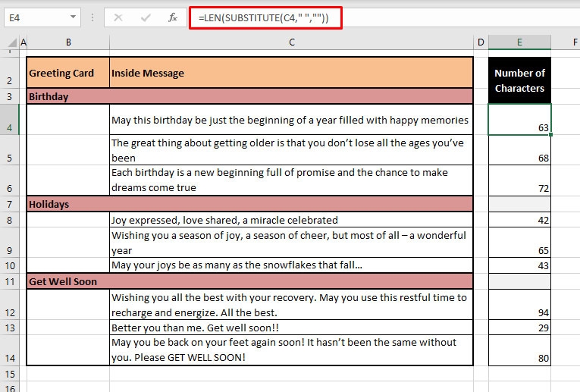Click cell 'Wishing you all the best with your recovery'
The height and width of the screenshot is (392, 580).
point(291,305)
